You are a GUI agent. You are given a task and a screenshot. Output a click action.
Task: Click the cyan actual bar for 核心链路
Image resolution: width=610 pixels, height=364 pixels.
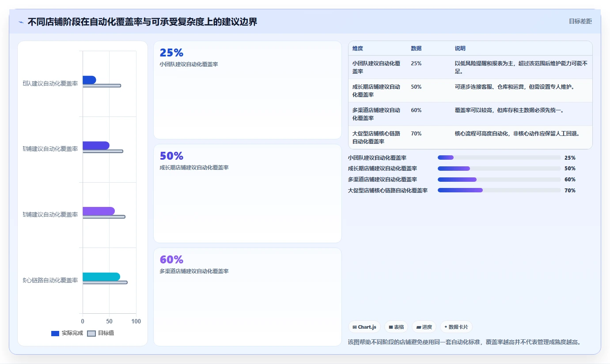101,277
